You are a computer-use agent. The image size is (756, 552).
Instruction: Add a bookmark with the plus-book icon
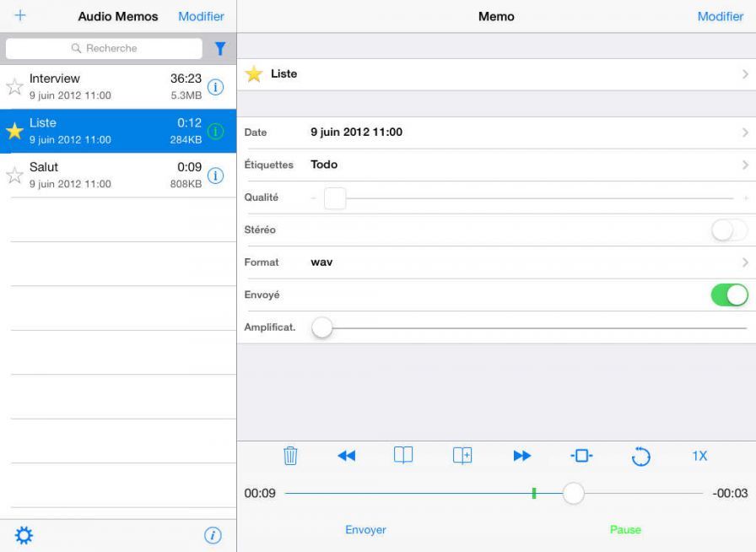click(x=462, y=456)
